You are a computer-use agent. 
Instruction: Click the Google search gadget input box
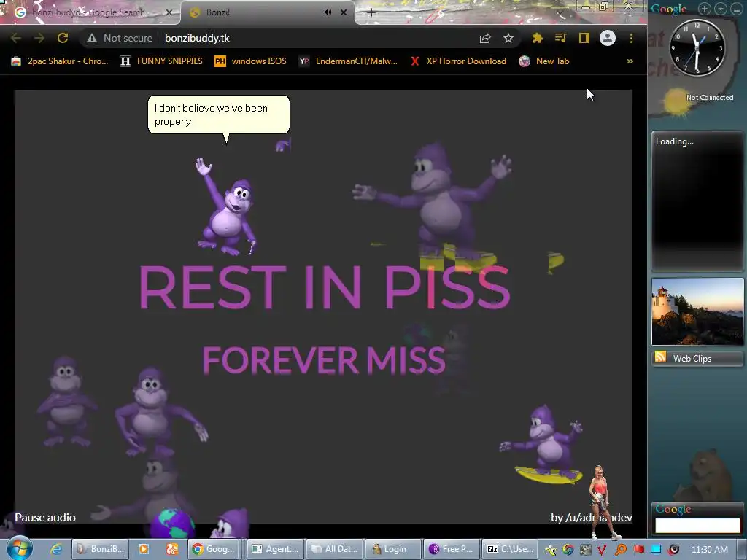pos(697,525)
